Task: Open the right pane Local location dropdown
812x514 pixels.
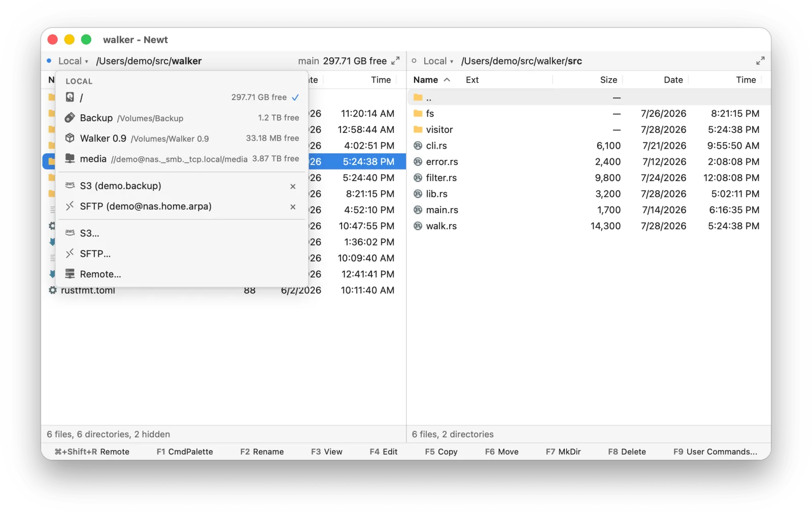Action: [438, 61]
